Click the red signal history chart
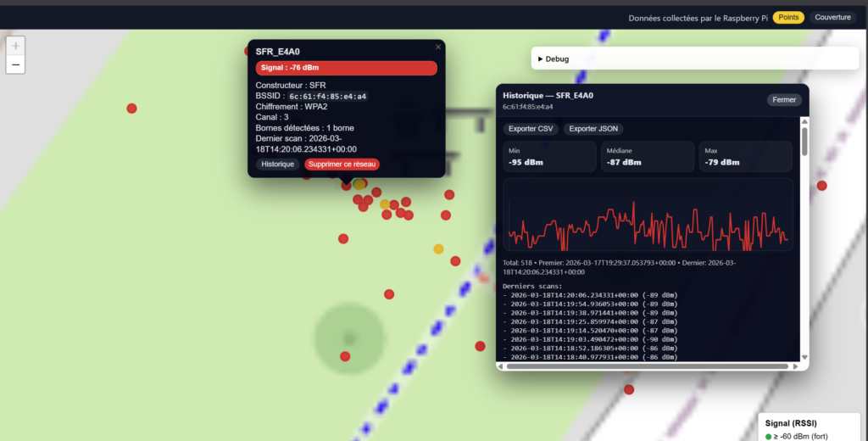Viewport: 868px width, 441px height. tap(648, 215)
